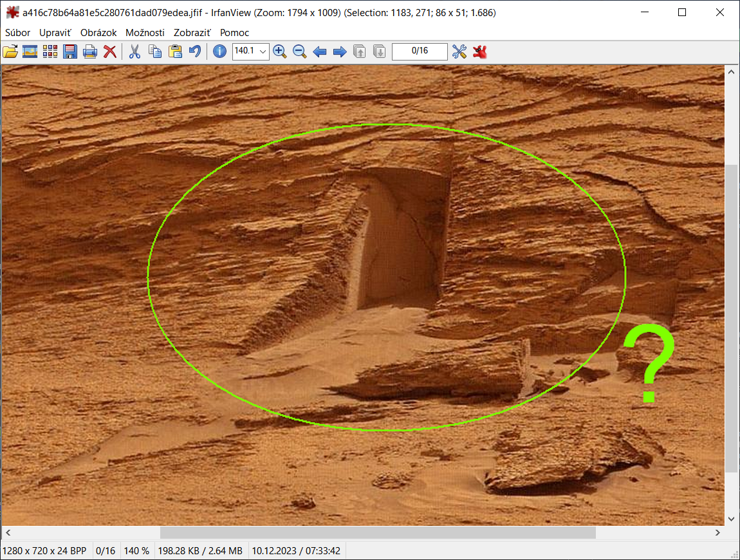Print the image using the printer icon

(90, 51)
